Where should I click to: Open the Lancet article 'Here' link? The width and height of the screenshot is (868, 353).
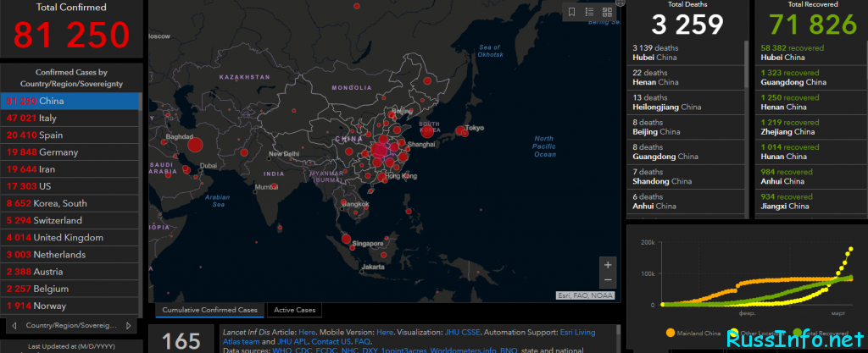[307, 333]
